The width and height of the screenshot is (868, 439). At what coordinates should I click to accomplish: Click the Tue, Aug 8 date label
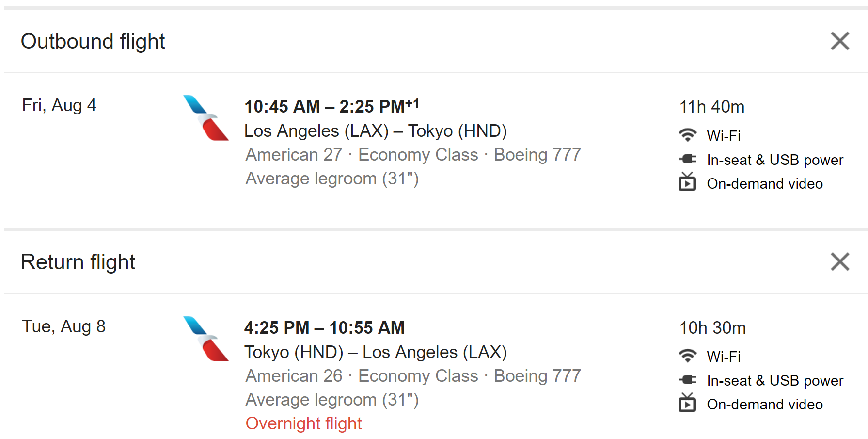(x=63, y=326)
